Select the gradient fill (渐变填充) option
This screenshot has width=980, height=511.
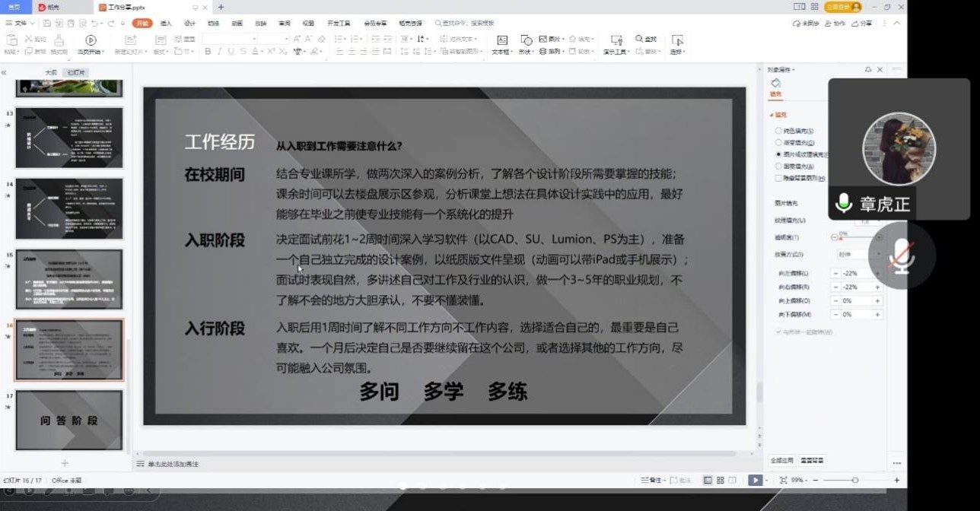(778, 142)
